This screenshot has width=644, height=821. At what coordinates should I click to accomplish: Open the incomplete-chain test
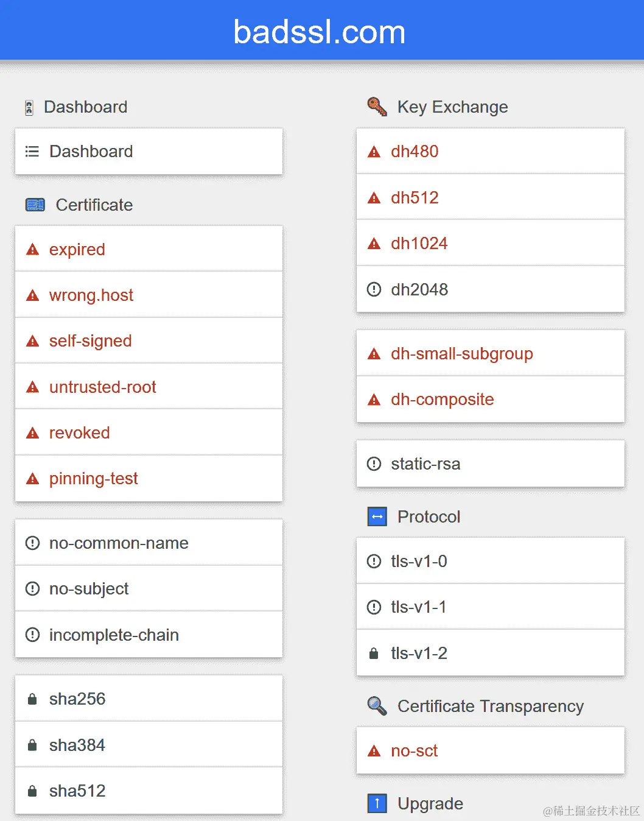tap(149, 635)
